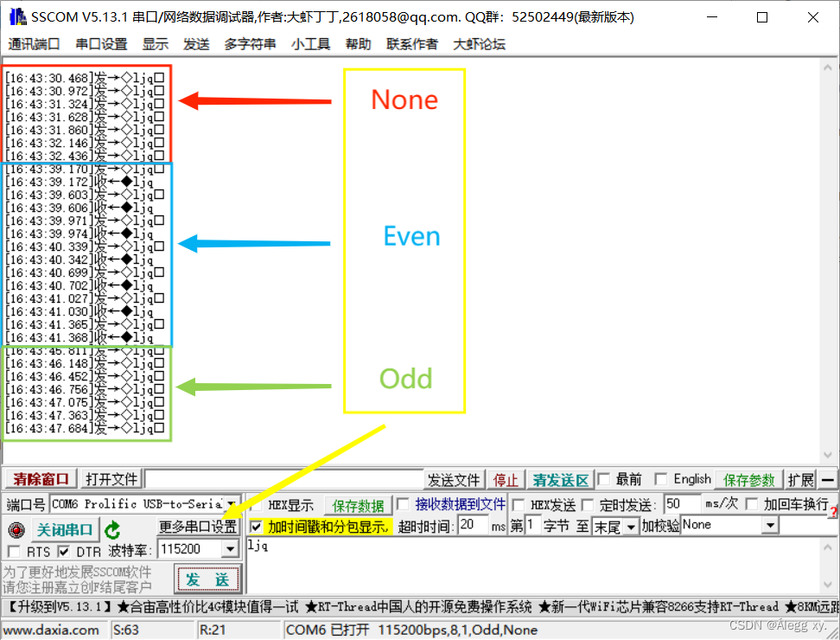Click the 超时时间 20 ms field
This screenshot has height=640, width=840.
click(x=473, y=525)
